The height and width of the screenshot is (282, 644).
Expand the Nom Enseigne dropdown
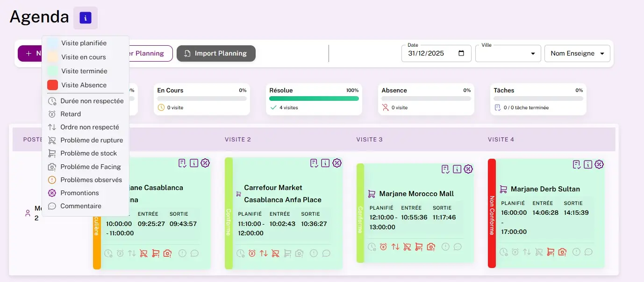click(x=577, y=53)
